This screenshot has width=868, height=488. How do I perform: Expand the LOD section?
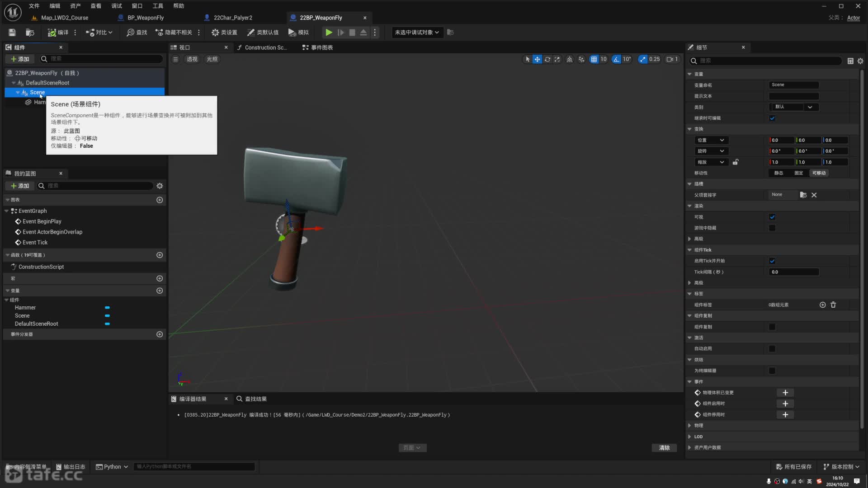coord(689,437)
